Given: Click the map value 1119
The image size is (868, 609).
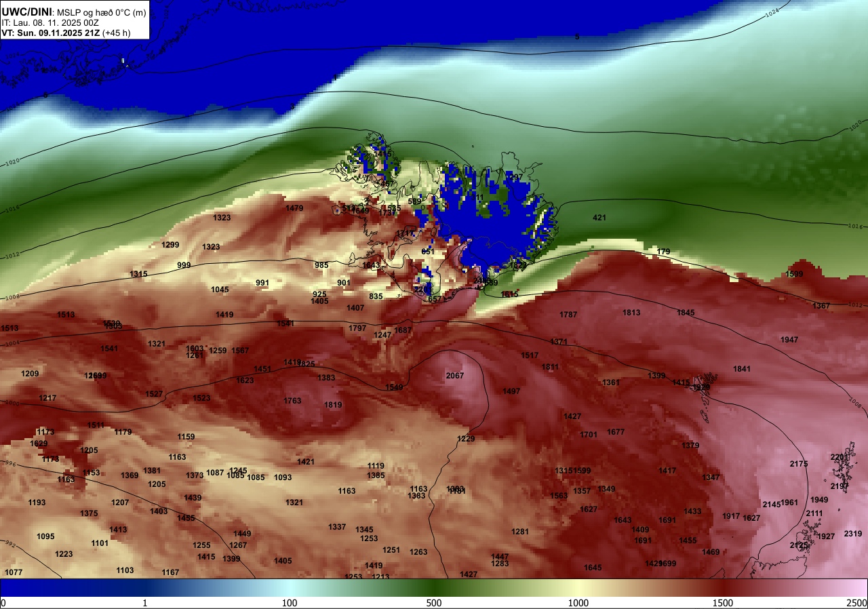Looking at the screenshot, I should tap(376, 466).
